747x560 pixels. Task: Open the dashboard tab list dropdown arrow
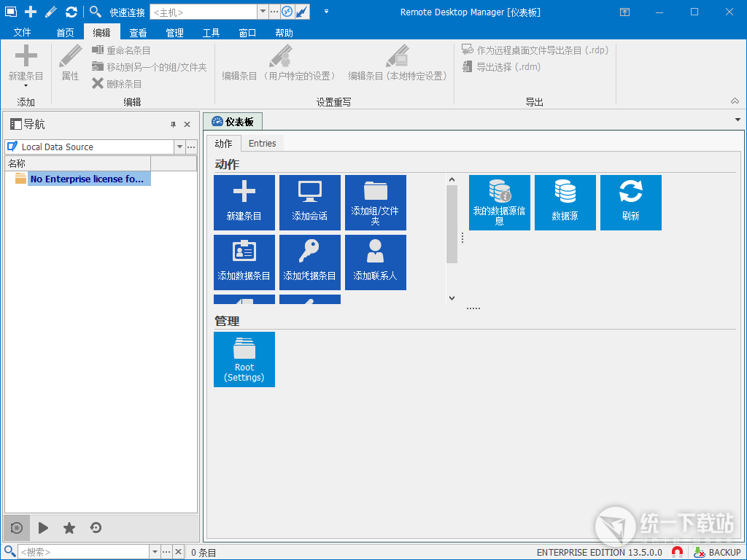point(738,120)
